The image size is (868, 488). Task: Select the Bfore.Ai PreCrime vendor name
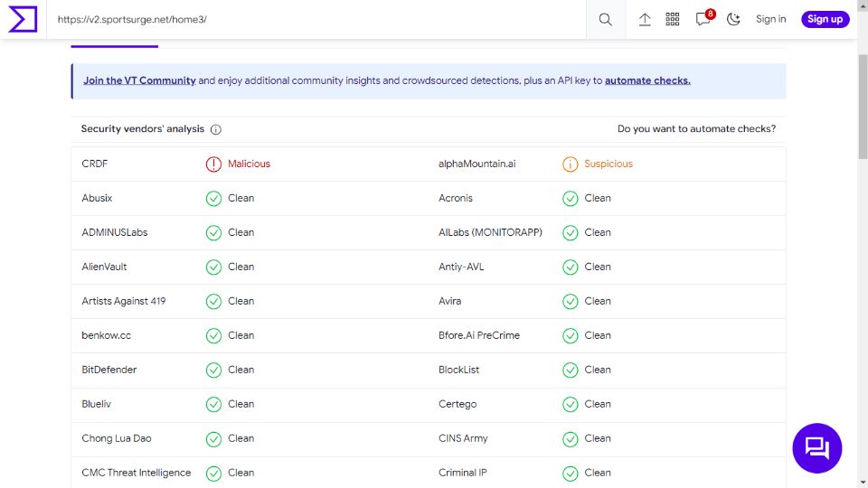coord(479,335)
